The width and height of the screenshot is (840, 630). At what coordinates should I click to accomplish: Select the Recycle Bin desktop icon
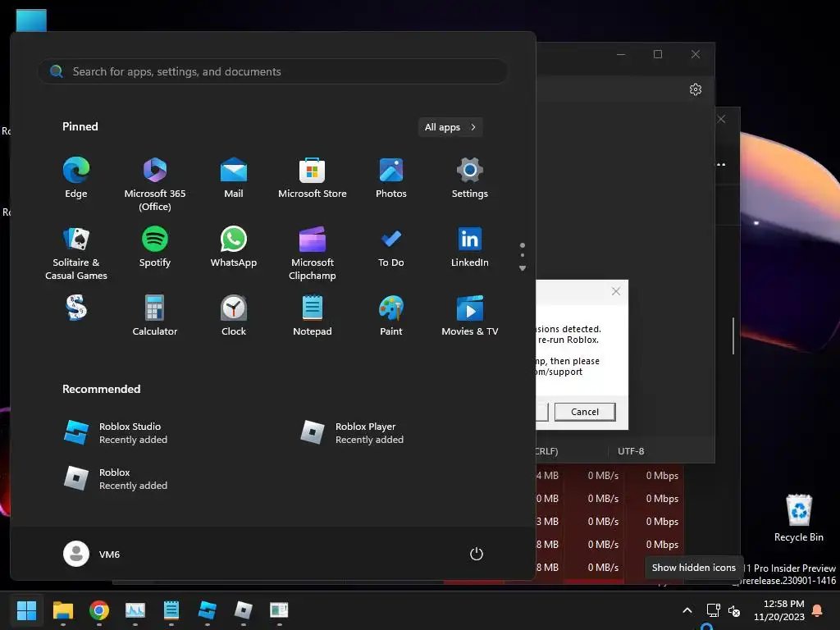click(799, 518)
